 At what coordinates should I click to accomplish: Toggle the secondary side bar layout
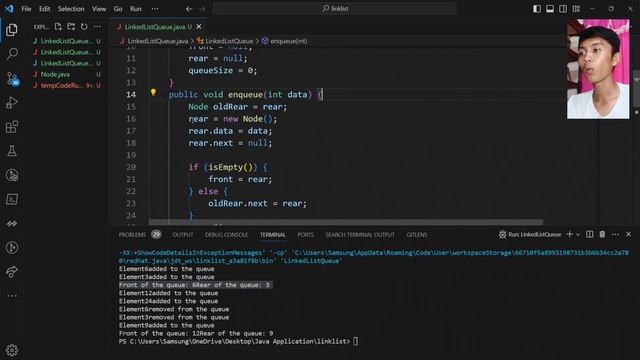(563, 9)
